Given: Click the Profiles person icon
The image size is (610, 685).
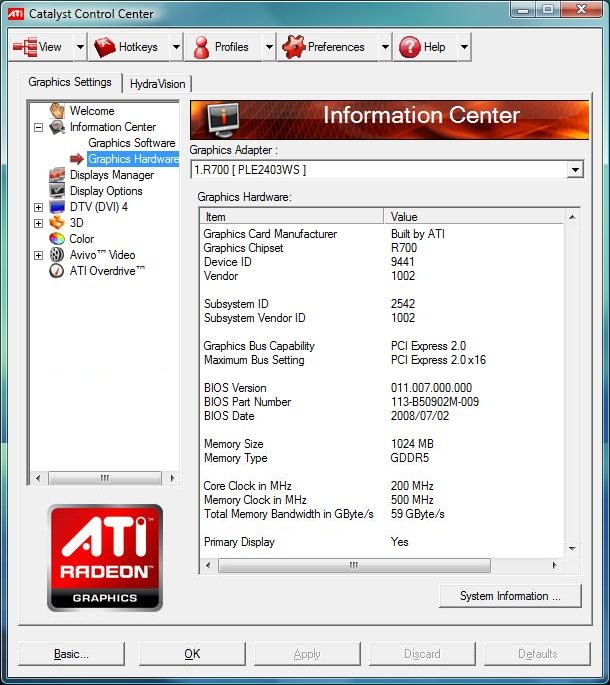Looking at the screenshot, I should coord(201,47).
